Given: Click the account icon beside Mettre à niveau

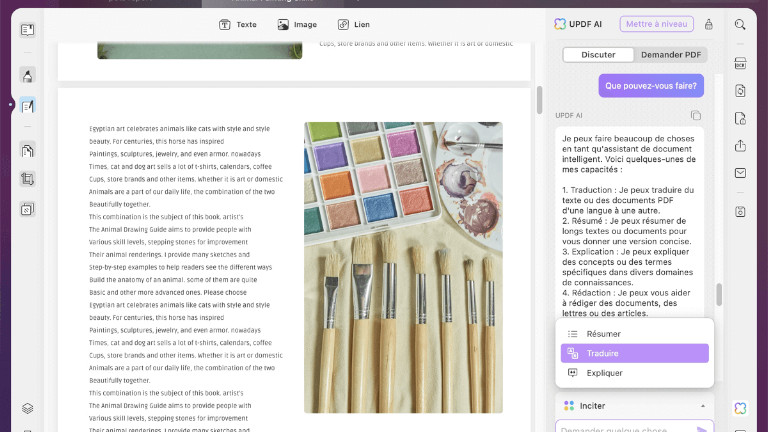Looking at the screenshot, I should 709,24.
